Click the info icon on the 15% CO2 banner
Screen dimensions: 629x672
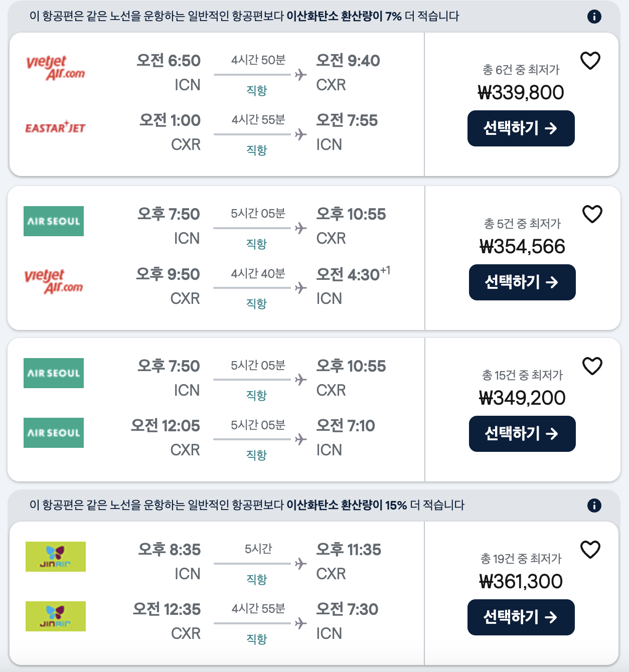click(594, 506)
